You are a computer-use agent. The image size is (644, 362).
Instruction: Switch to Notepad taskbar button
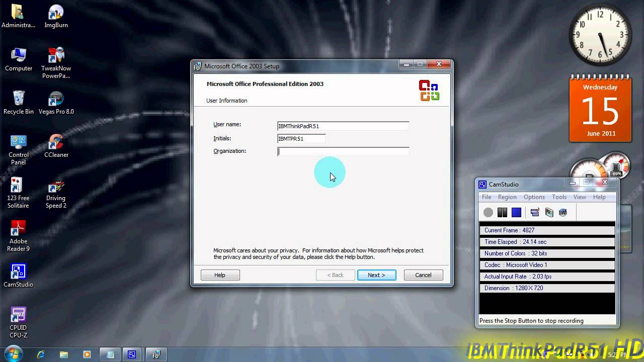click(110, 354)
